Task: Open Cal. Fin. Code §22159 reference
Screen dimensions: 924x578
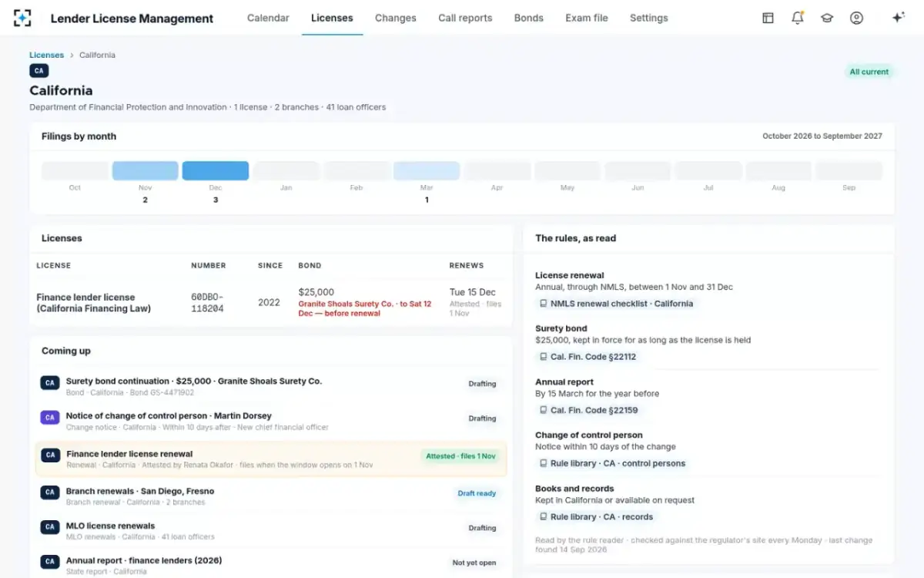Action: click(x=589, y=411)
